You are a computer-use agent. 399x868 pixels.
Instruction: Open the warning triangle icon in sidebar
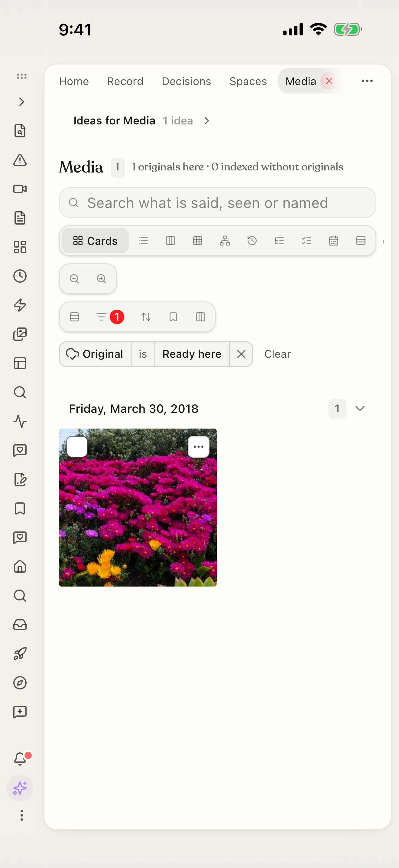pos(20,160)
